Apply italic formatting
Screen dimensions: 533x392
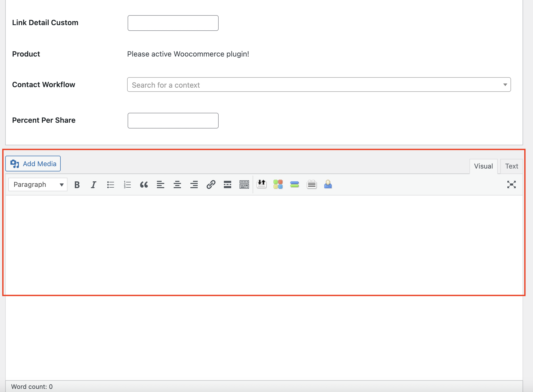pyautogui.click(x=93, y=185)
